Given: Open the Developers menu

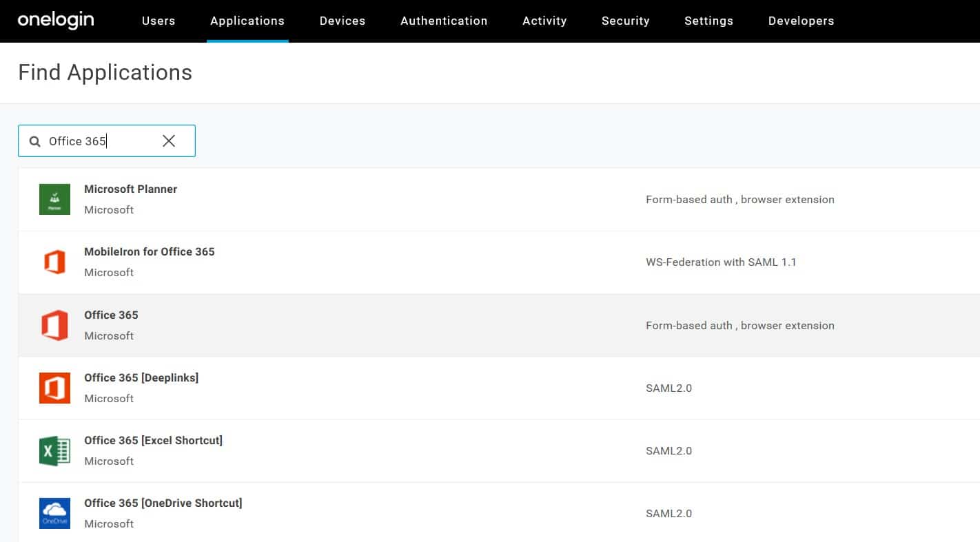Looking at the screenshot, I should (x=801, y=21).
